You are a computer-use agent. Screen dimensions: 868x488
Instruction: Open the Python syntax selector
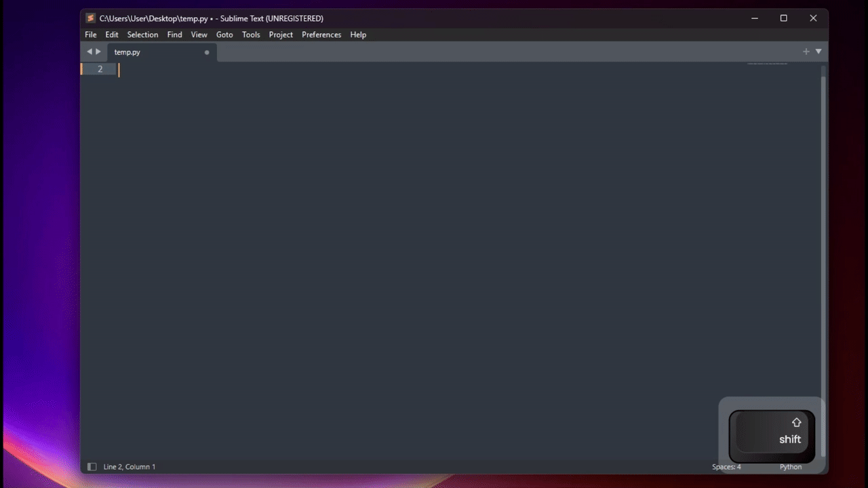pos(791,466)
